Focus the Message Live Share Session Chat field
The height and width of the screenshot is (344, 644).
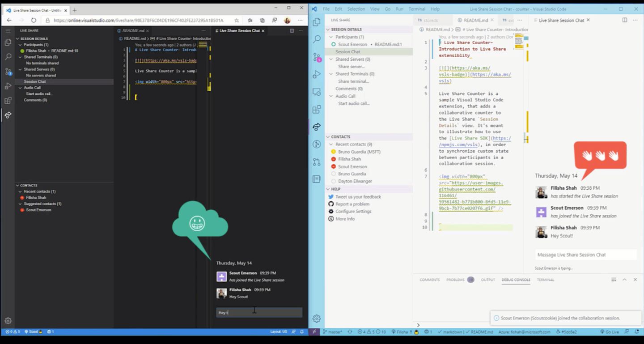pyautogui.click(x=585, y=255)
